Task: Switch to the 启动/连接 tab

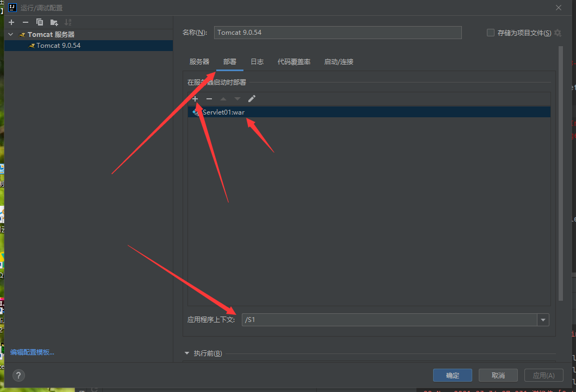Action: [x=339, y=62]
